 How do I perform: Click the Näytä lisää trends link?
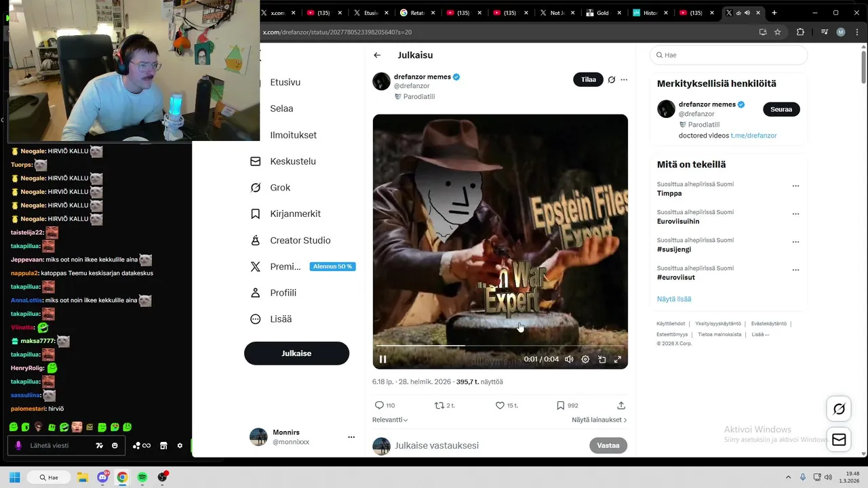pos(674,299)
